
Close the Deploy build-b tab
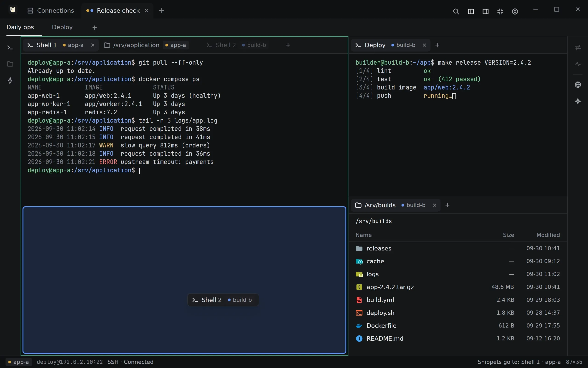click(x=424, y=45)
